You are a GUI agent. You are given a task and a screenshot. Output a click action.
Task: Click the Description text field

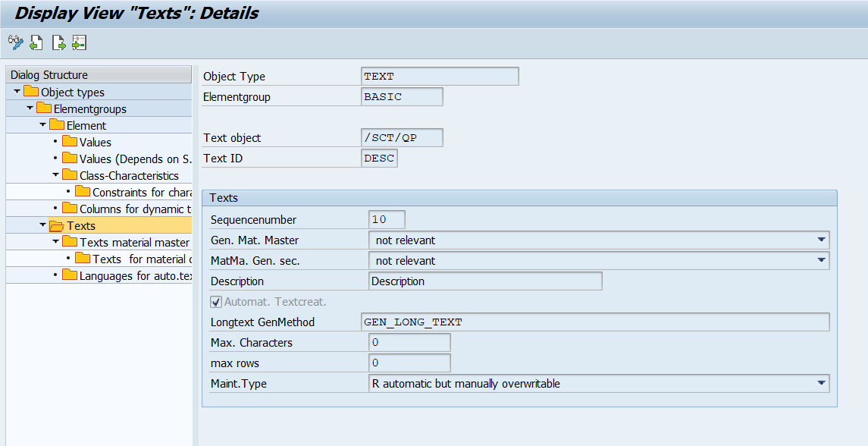point(485,281)
